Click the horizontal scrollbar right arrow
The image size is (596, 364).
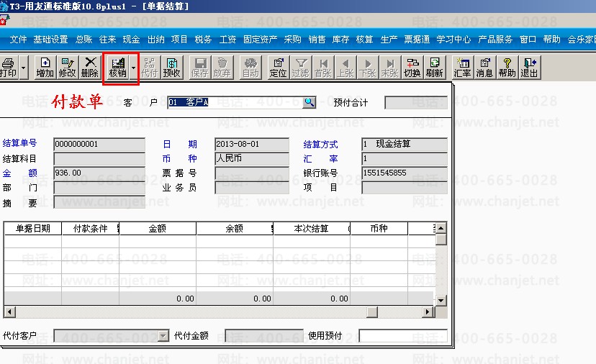coord(428,312)
